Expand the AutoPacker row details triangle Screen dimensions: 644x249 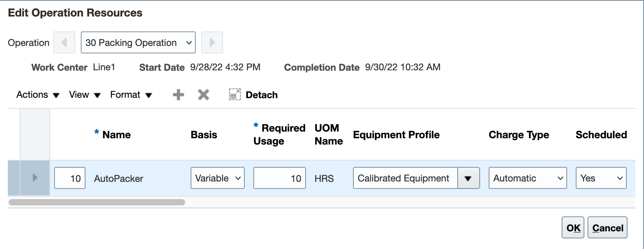35,178
